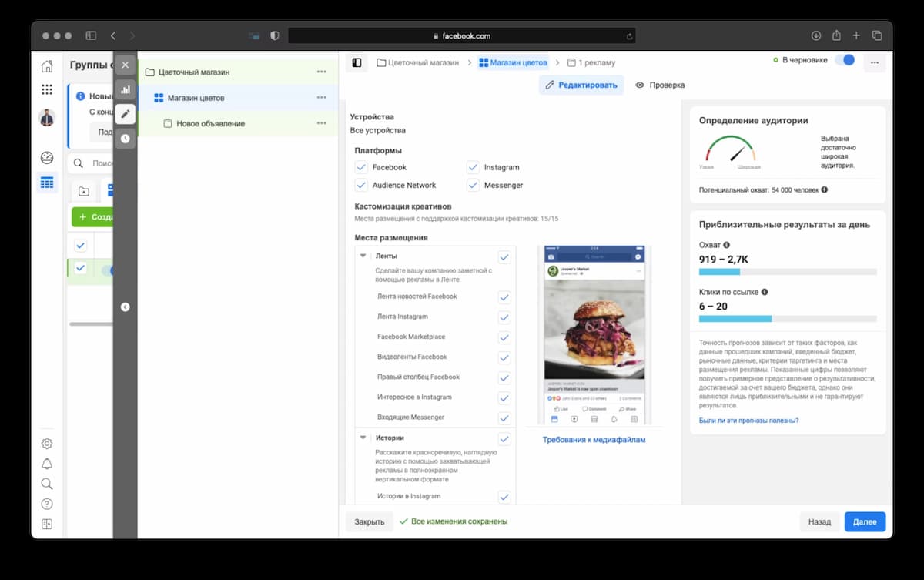
Task: Open more options for Цветочный магазин campaign
Action: [x=321, y=72]
